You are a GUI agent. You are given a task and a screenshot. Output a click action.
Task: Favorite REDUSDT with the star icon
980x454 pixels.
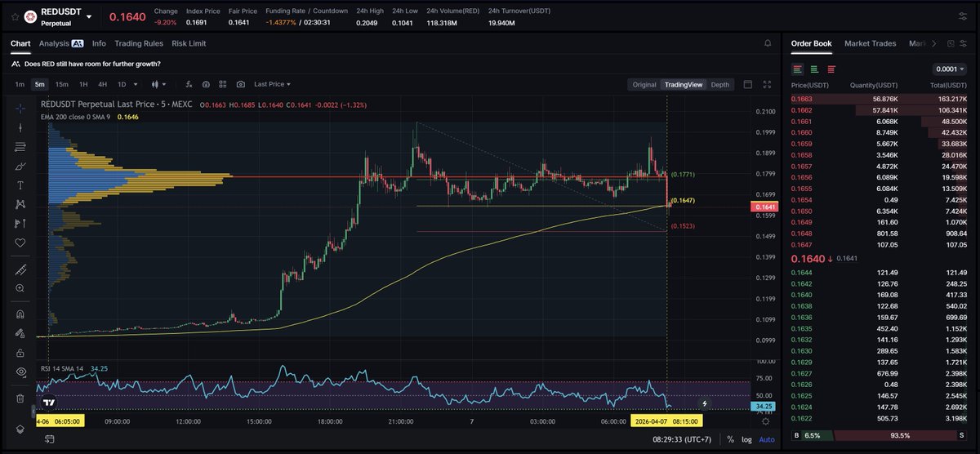pos(15,16)
